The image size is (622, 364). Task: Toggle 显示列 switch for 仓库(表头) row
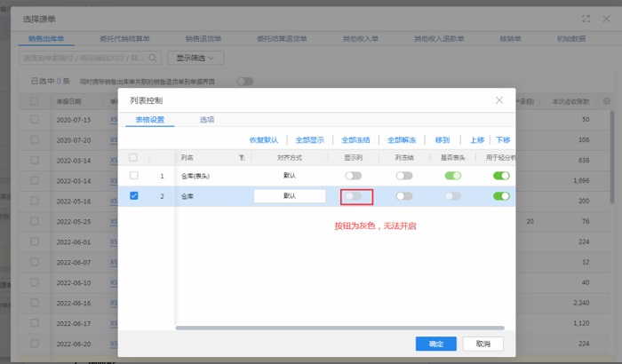tap(354, 176)
